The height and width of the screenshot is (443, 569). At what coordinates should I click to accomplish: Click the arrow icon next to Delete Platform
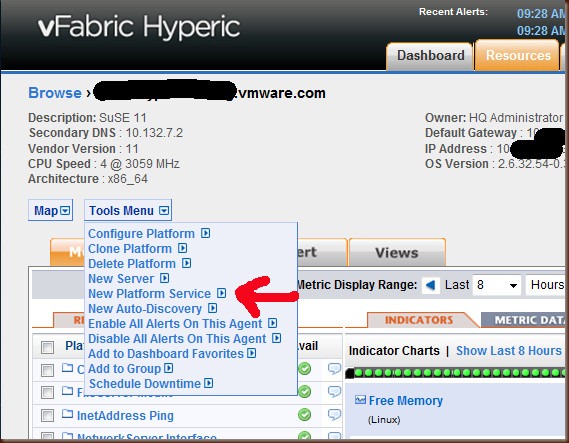[186, 263]
